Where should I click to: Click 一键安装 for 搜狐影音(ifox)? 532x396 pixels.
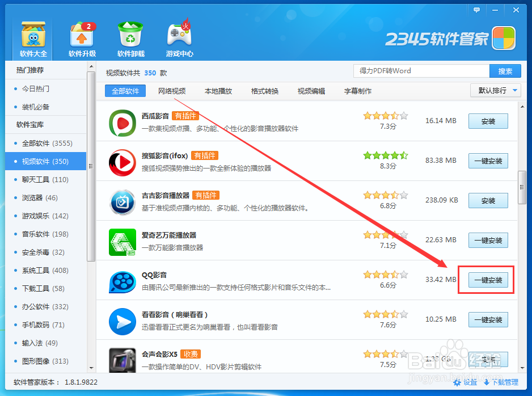pyautogui.click(x=488, y=161)
